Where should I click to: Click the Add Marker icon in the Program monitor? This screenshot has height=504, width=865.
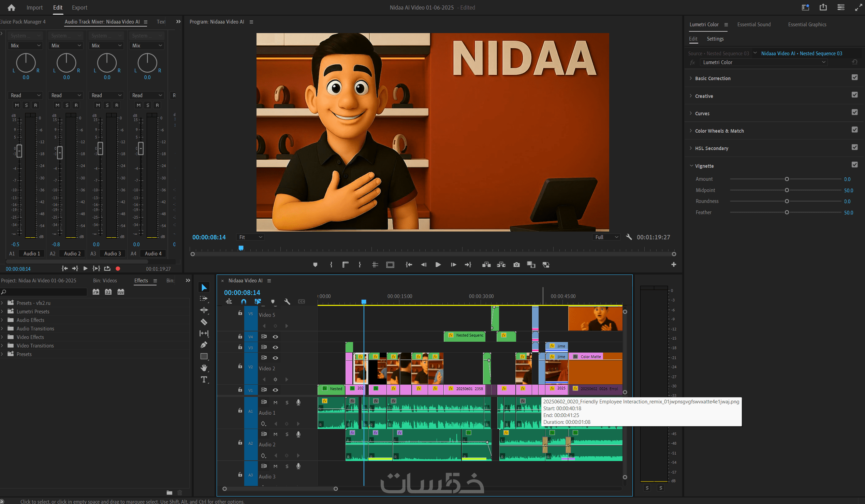[x=315, y=265]
